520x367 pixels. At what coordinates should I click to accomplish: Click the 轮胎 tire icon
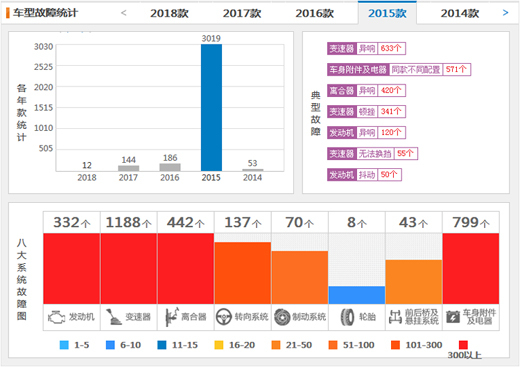[x=347, y=317]
